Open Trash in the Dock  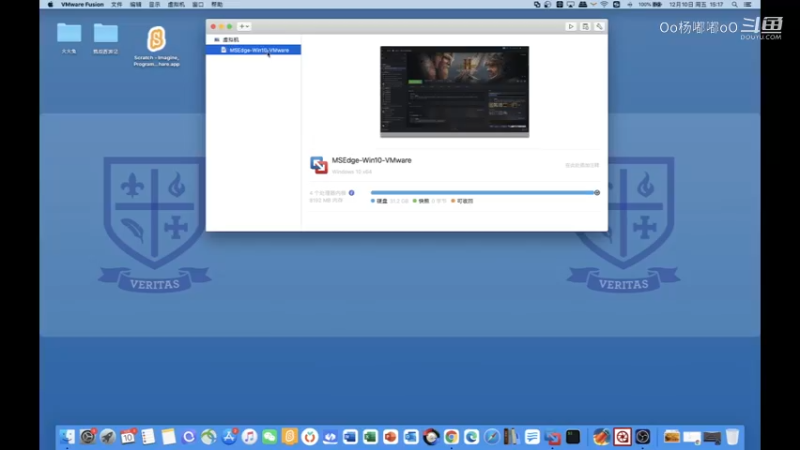(732, 437)
